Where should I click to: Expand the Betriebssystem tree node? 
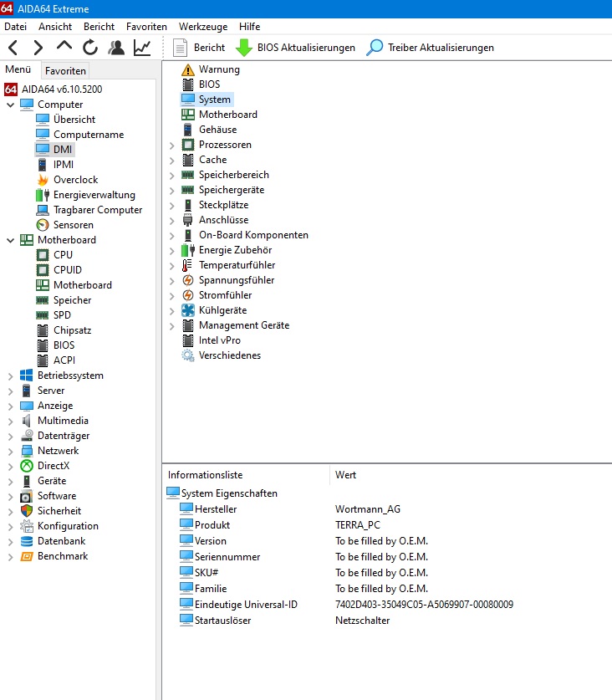pyautogui.click(x=11, y=376)
